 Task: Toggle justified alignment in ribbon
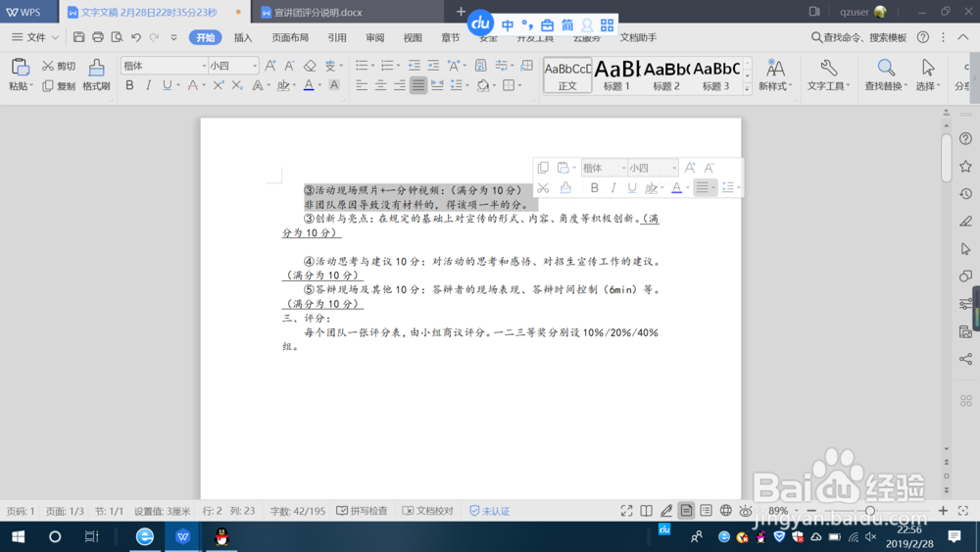point(418,85)
